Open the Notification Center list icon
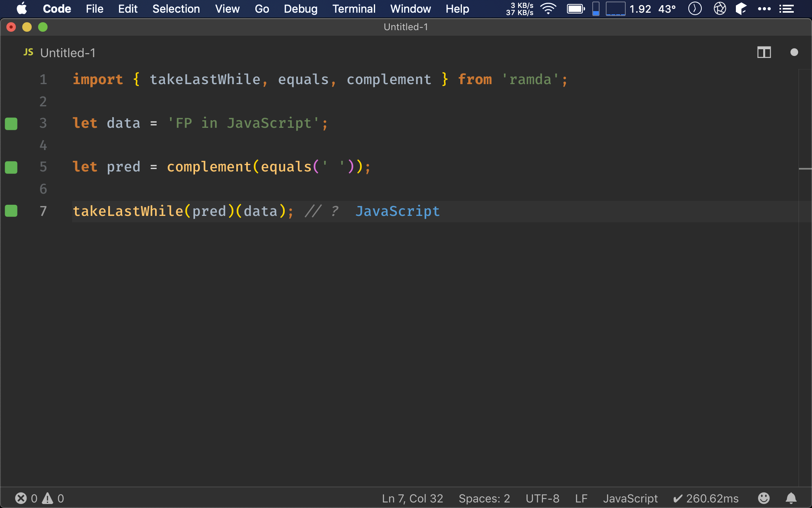 [x=786, y=9]
